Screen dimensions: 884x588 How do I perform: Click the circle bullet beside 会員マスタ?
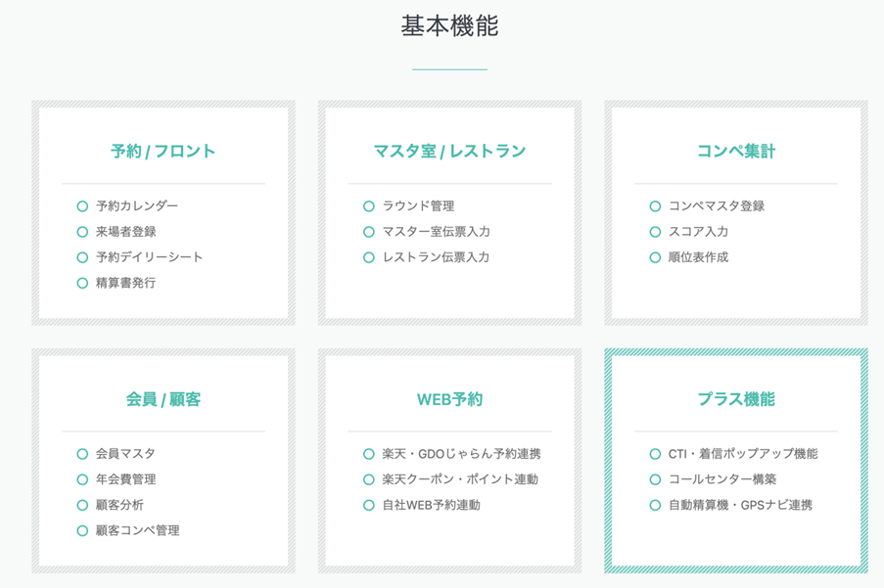(x=82, y=454)
